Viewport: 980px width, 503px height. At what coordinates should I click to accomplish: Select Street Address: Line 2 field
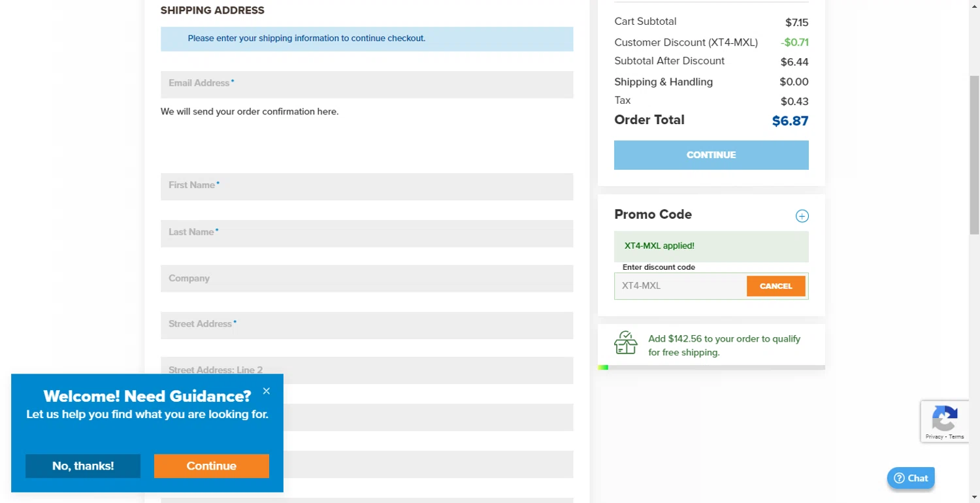(x=367, y=370)
